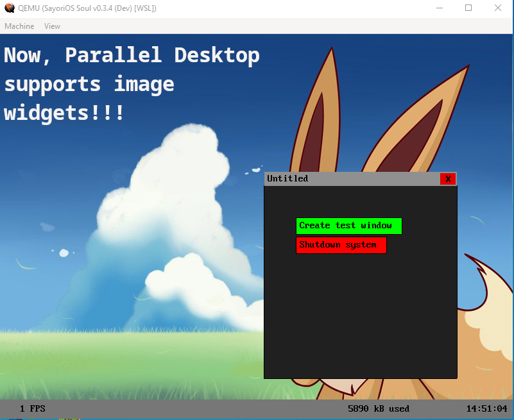Image resolution: width=514 pixels, height=420 pixels.
Task: Click the 14:51:04 clock in status bar
Action: tap(486, 408)
